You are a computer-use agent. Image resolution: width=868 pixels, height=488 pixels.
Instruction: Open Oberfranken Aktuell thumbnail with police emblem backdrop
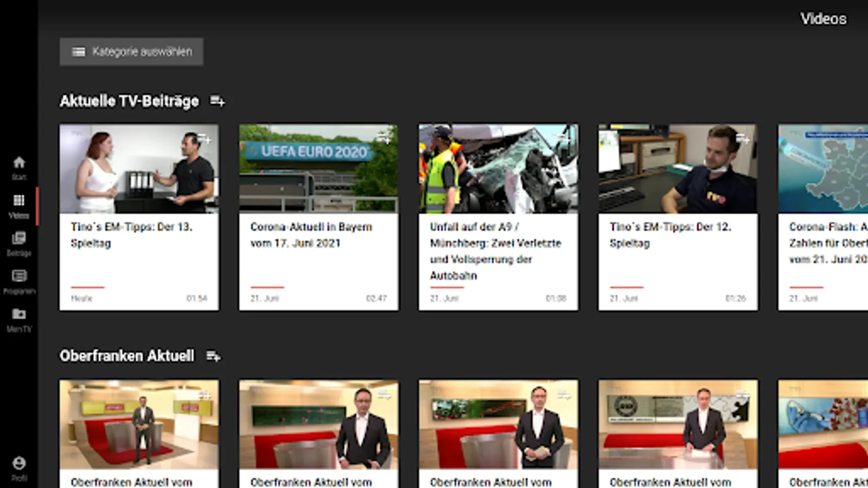click(678, 424)
